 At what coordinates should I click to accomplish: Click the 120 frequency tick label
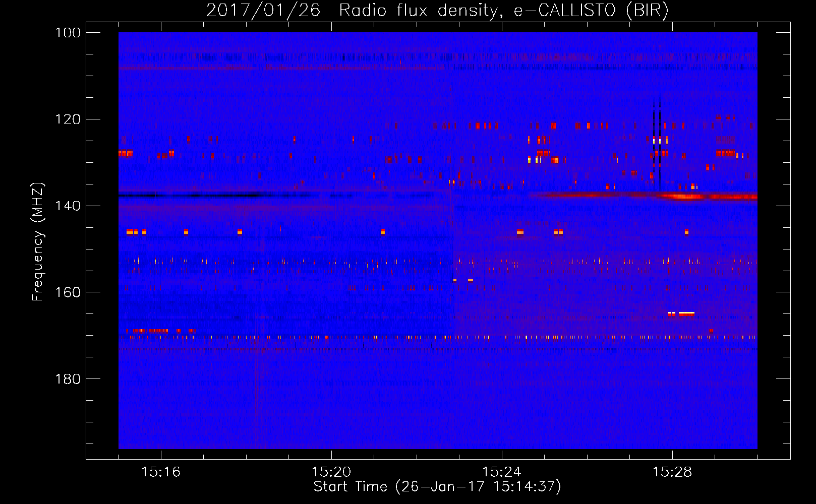(68, 119)
